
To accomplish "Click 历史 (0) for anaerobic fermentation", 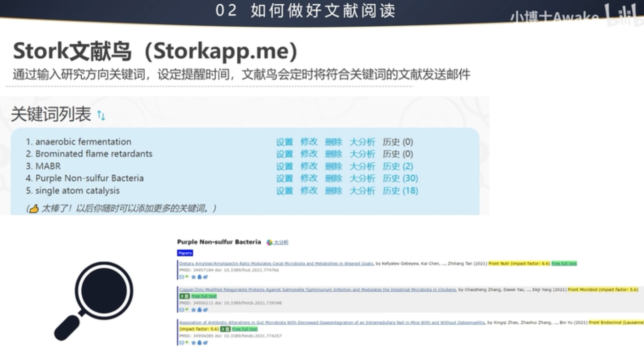I will tap(398, 142).
